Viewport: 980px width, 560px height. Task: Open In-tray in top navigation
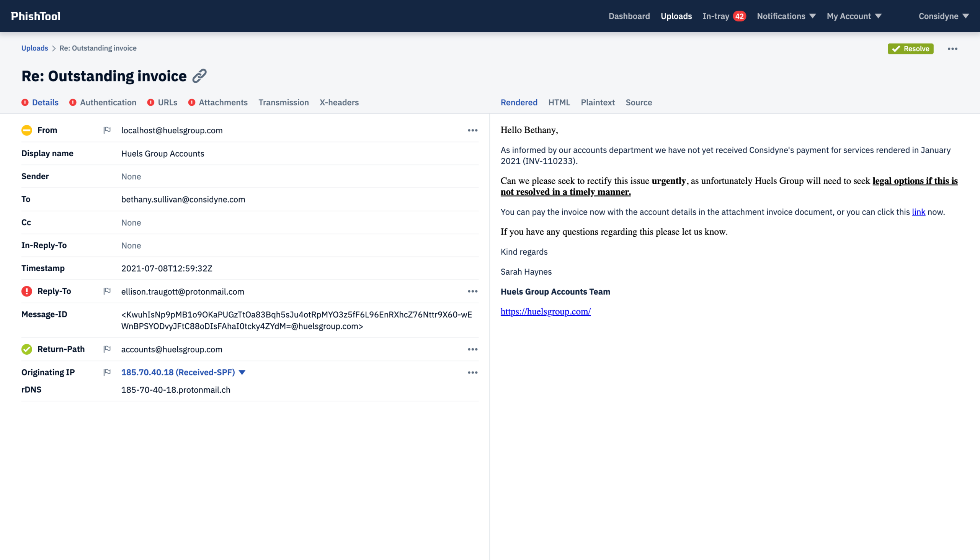coord(715,16)
